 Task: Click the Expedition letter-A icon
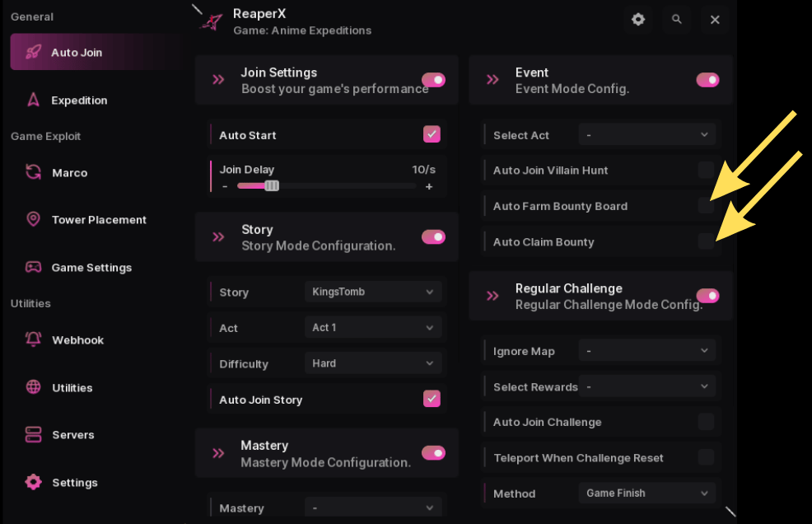pyautogui.click(x=33, y=100)
